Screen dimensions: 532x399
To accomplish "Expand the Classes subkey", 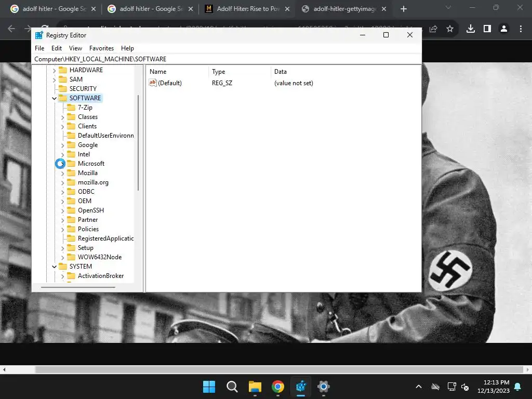I will (x=62, y=117).
